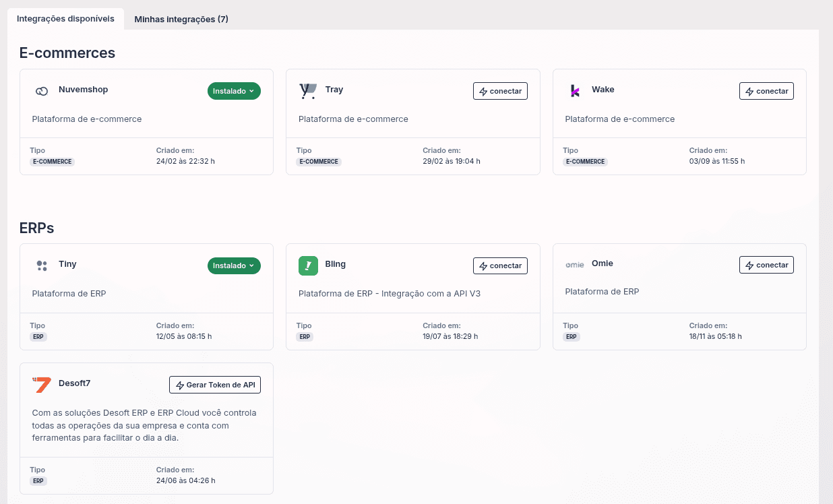Viewport: 833px width, 504px height.
Task: Click Plataforma de e-commerce text on Wake card
Action: [x=620, y=119]
